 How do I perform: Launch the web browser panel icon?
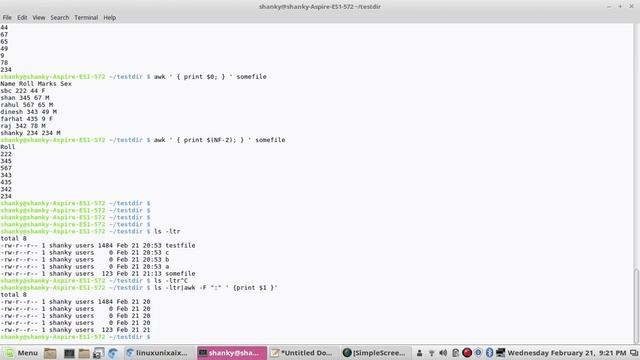coord(113,353)
